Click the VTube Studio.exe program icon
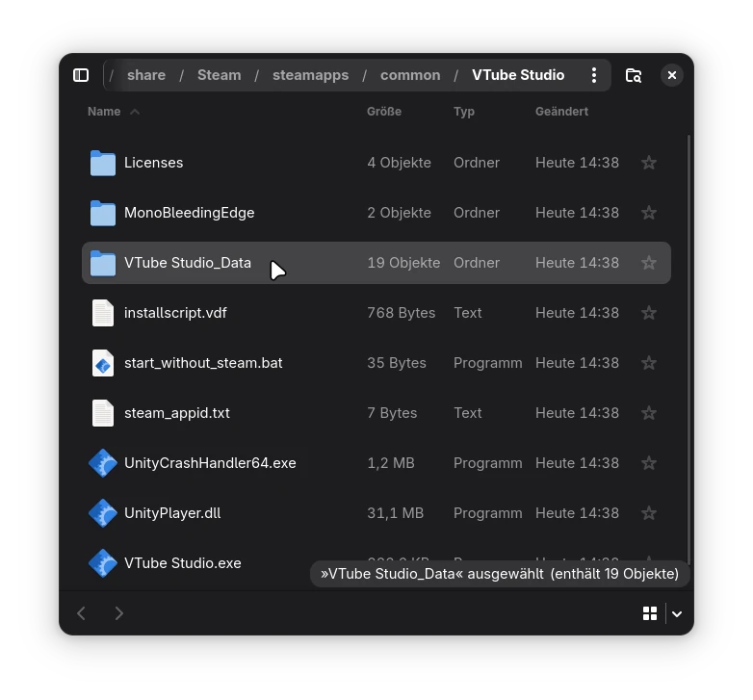The width and height of the screenshot is (753, 700). tap(103, 563)
